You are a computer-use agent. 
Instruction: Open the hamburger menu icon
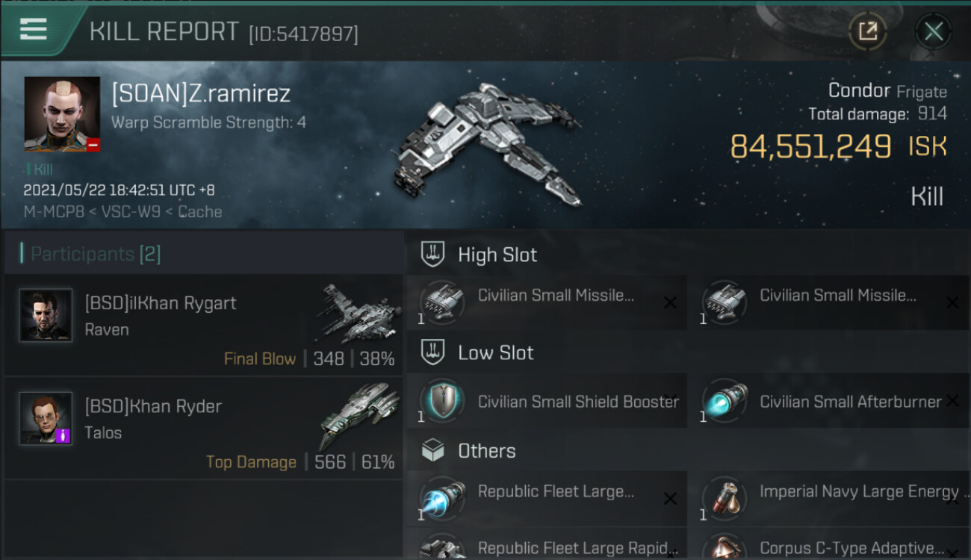point(33,29)
